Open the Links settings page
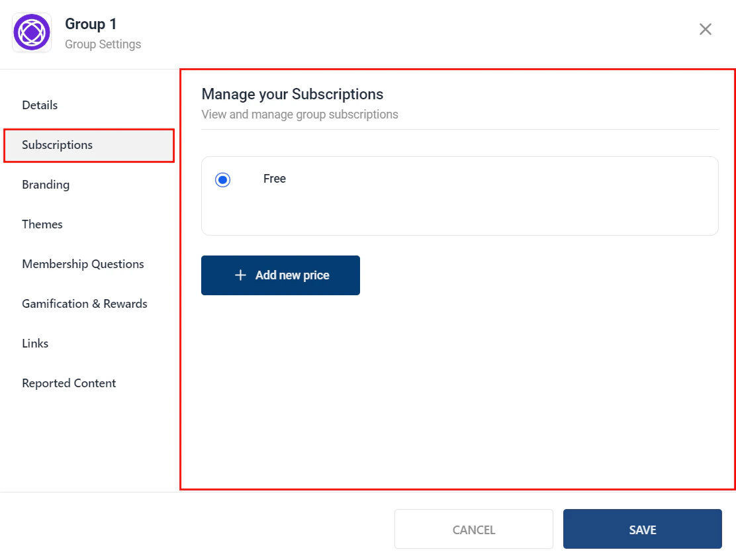736x560 pixels. 34,343
